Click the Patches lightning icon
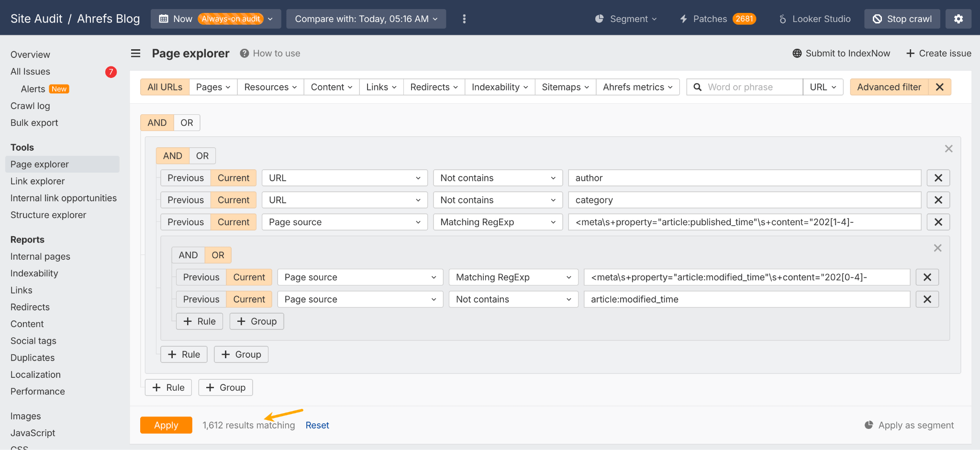Image resolution: width=980 pixels, height=450 pixels. (x=683, y=19)
